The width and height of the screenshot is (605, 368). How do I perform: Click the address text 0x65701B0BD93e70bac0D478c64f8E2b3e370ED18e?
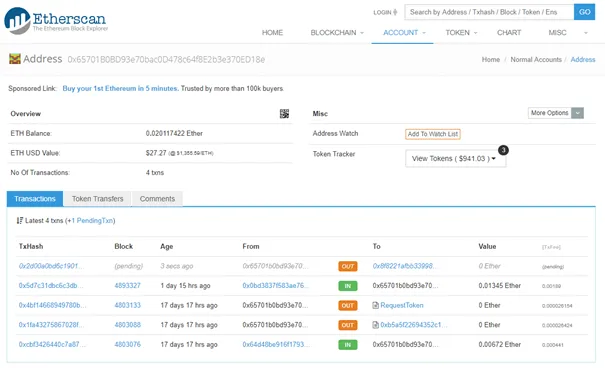coord(166,59)
